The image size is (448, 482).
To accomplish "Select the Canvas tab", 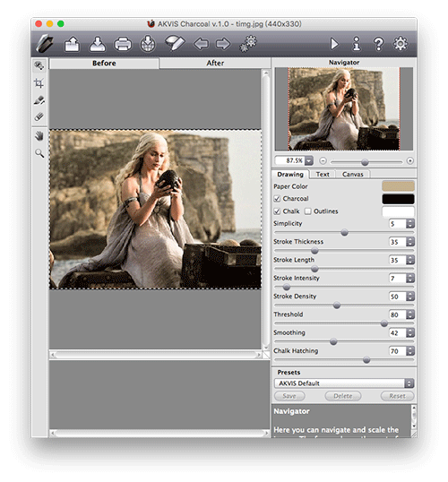I will pyautogui.click(x=353, y=175).
